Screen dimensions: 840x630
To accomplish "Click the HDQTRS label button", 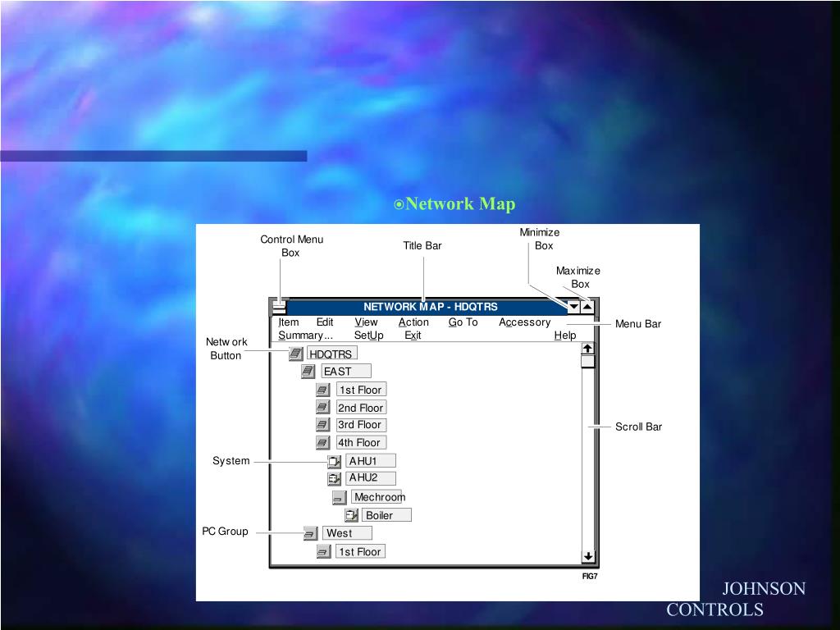I will click(331, 353).
